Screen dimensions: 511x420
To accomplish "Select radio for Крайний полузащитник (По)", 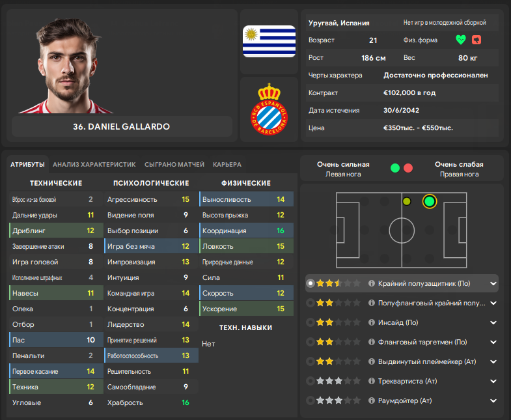I will tap(311, 283).
